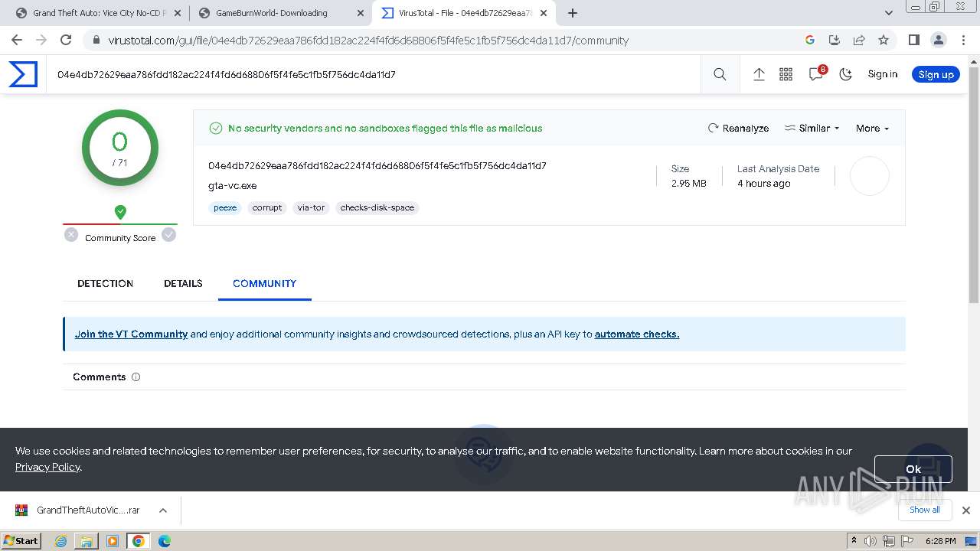Click the Sign up button
Screen dimensions: 980x551
click(x=936, y=74)
